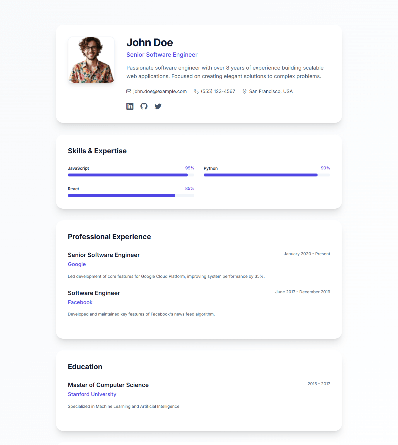This screenshot has width=398, height=445.
Task: Click the email envelope icon
Action: (x=129, y=91)
